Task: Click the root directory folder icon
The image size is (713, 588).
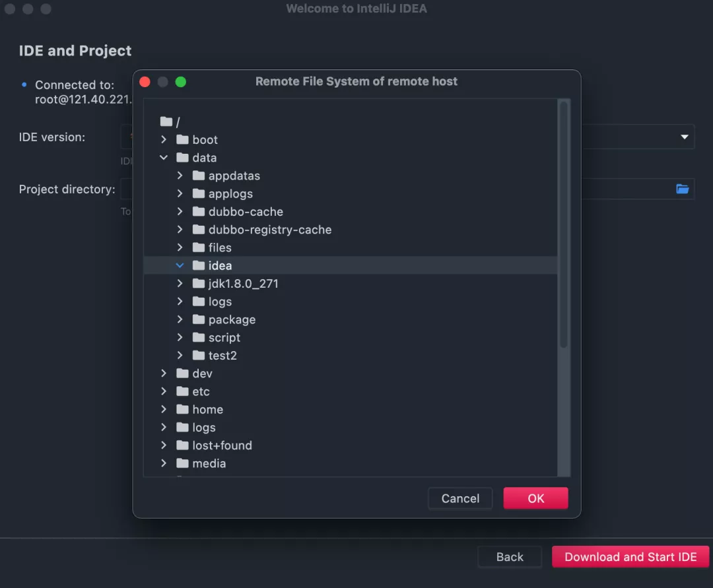Action: point(166,122)
